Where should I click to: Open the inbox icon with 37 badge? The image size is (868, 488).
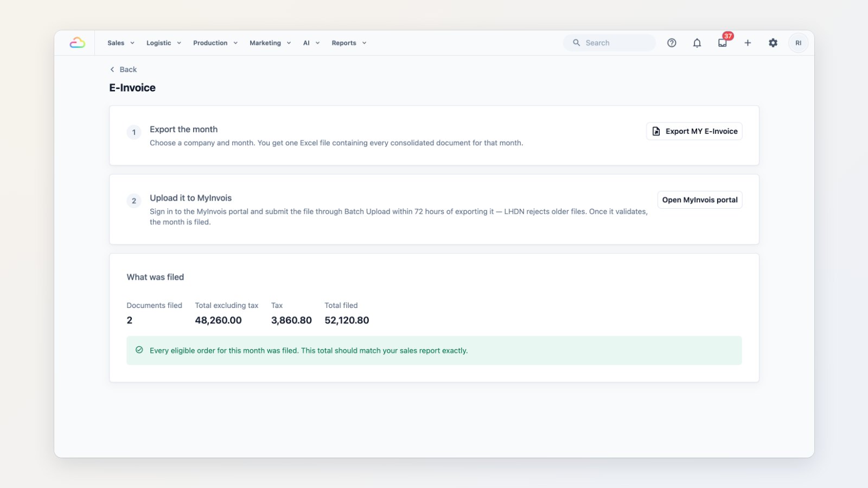pyautogui.click(x=723, y=43)
